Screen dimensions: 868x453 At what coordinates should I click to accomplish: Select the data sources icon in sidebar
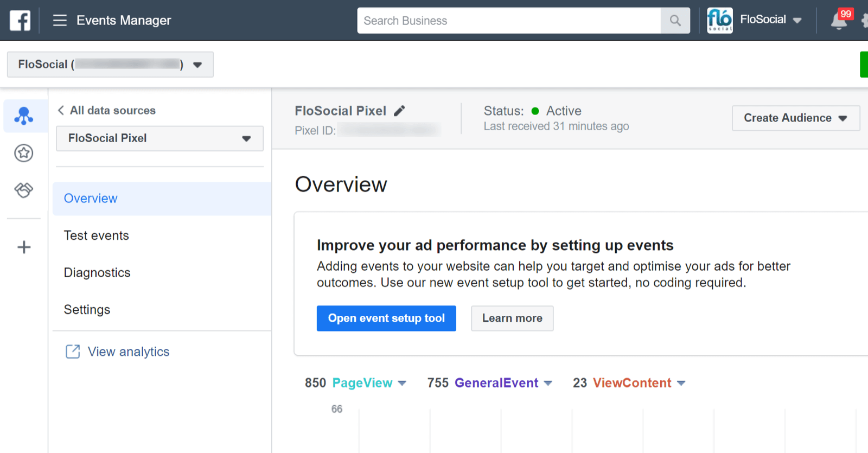click(24, 116)
